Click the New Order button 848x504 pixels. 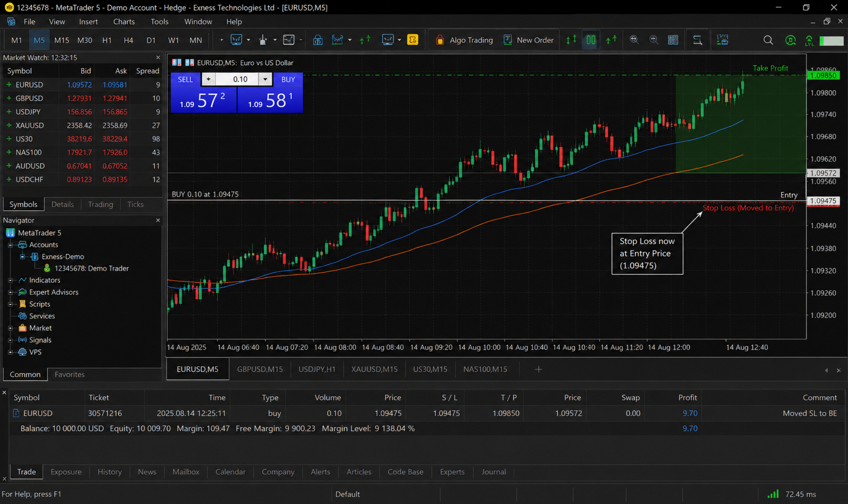pos(529,40)
